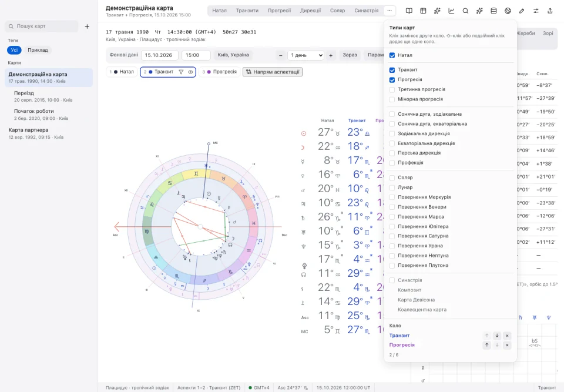Image resolution: width=564 pixels, height=392 pixels.
Task: Enable the Мінорна прогресія checkbox
Action: click(x=392, y=99)
